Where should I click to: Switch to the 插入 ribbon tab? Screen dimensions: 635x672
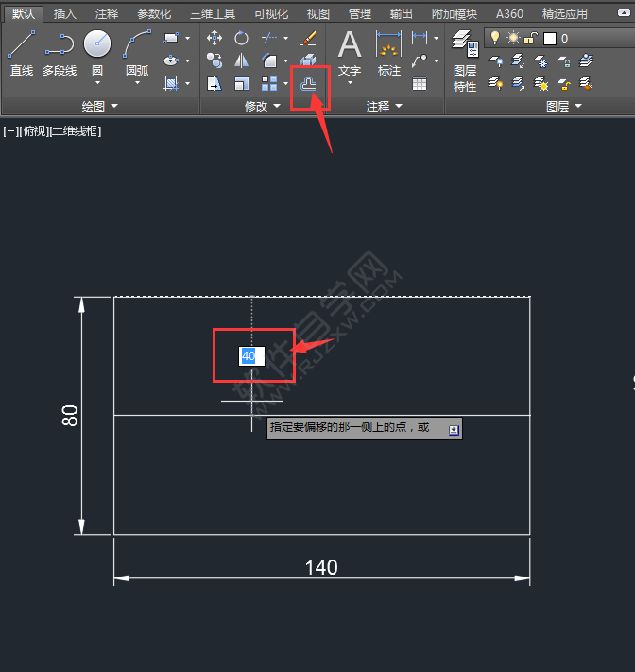point(64,14)
